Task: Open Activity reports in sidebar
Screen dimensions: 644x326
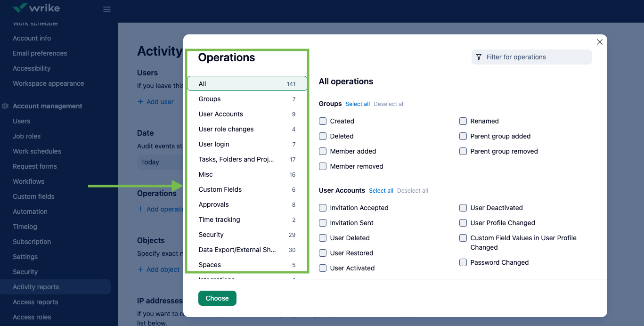Action: point(56,287)
